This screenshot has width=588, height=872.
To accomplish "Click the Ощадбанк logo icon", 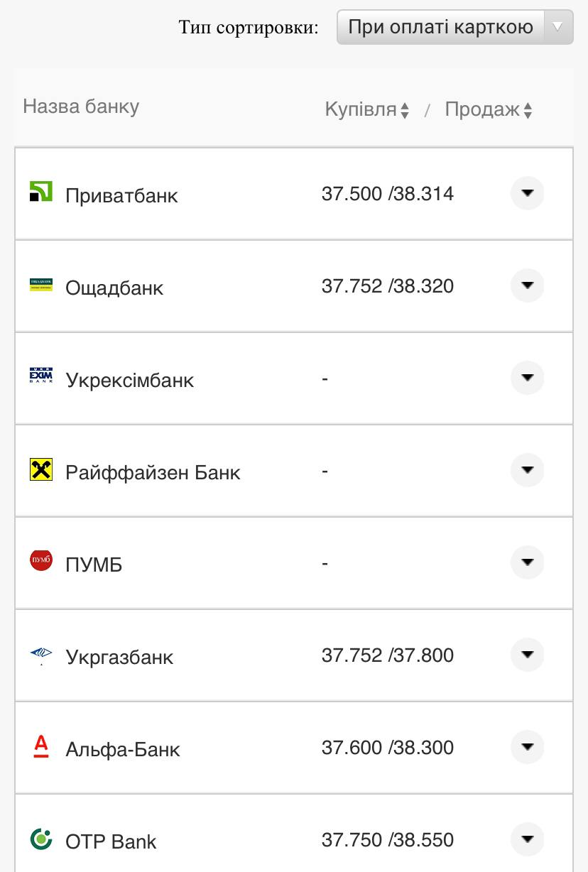I will pos(41,285).
